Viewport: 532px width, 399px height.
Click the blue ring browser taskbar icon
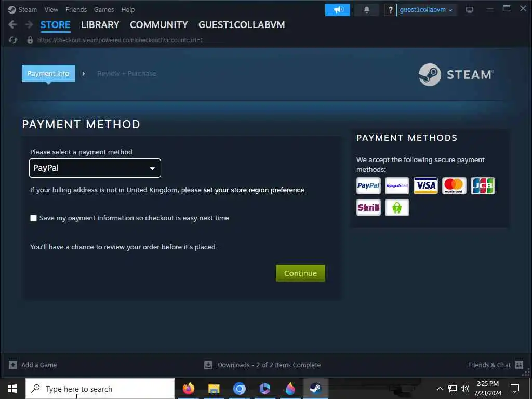(x=240, y=389)
